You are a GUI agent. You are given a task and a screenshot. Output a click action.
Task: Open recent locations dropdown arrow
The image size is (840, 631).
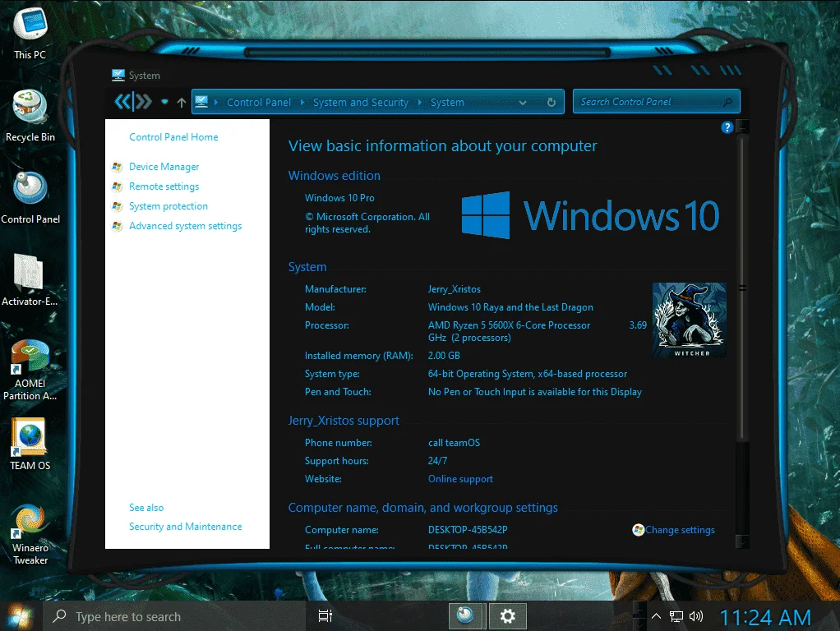(x=164, y=102)
